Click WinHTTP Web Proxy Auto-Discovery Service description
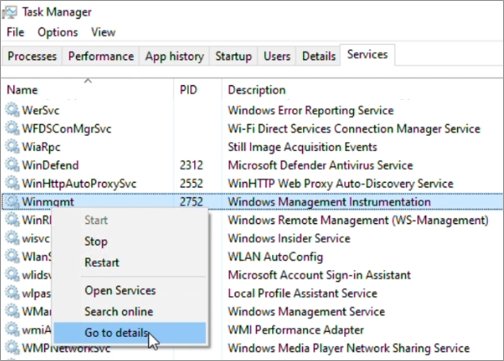The image size is (504, 361). point(340,184)
